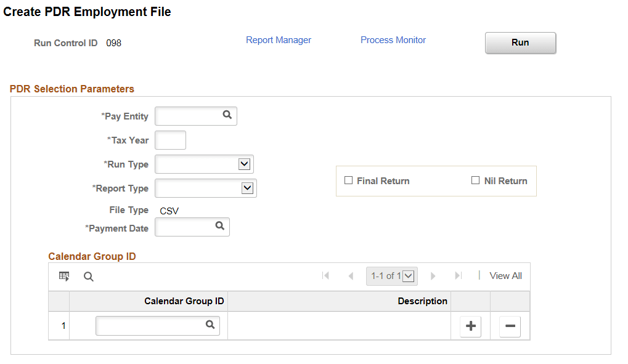
Task: Delete the Calendar Group ID row with minus icon
Action: pos(510,326)
